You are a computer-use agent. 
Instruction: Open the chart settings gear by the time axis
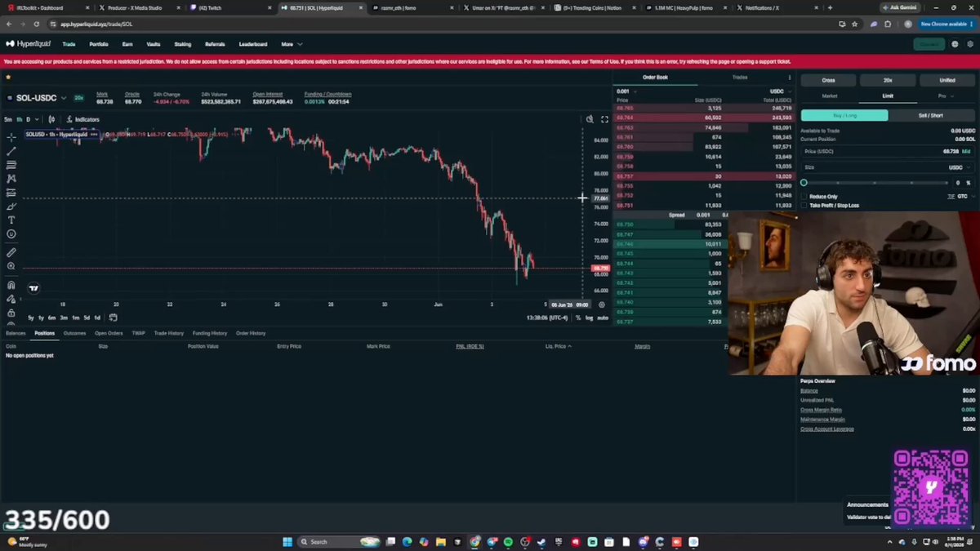coord(602,304)
